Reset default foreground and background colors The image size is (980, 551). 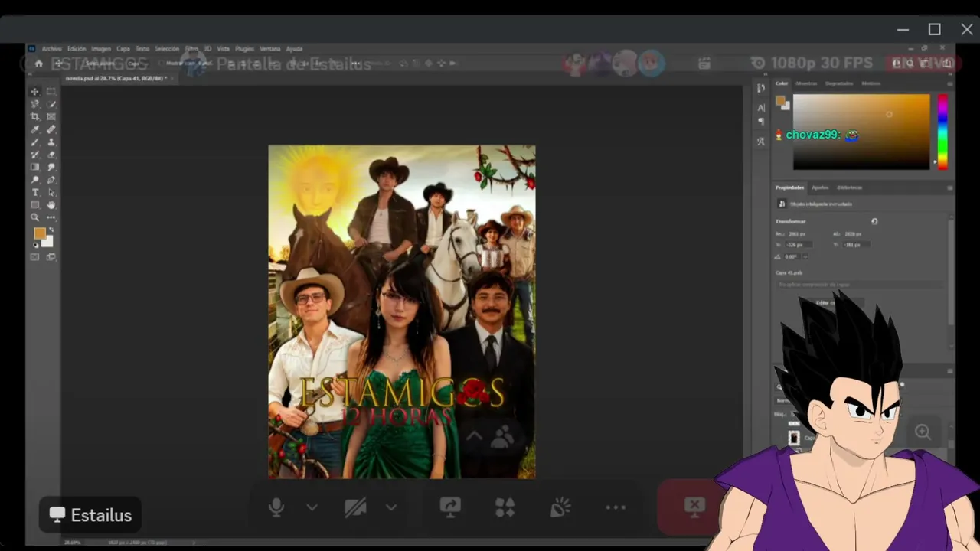point(35,245)
